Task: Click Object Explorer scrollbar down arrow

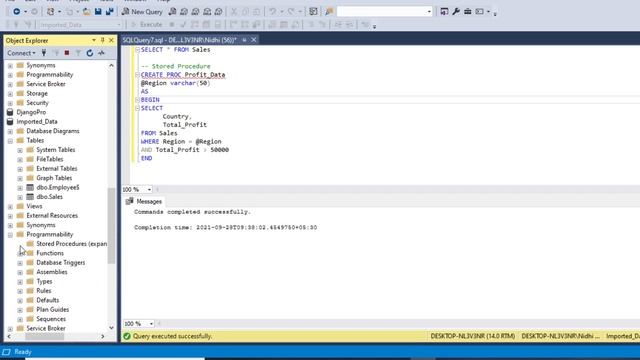Action: 111,328
